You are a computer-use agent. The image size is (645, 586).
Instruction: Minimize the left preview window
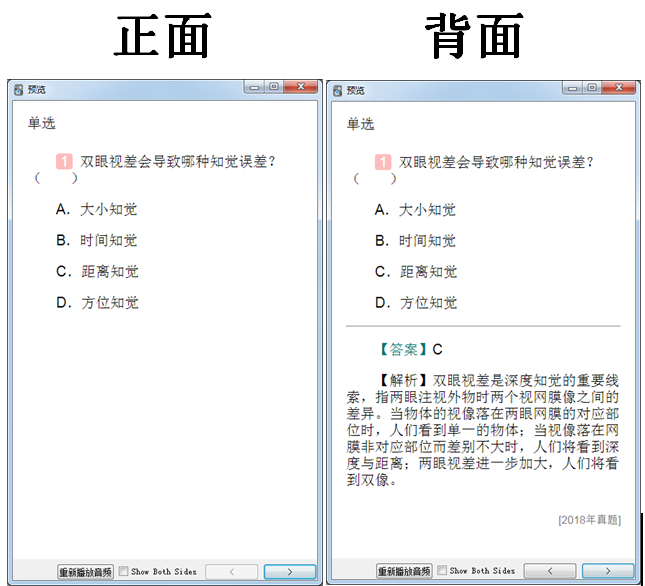[x=254, y=87]
